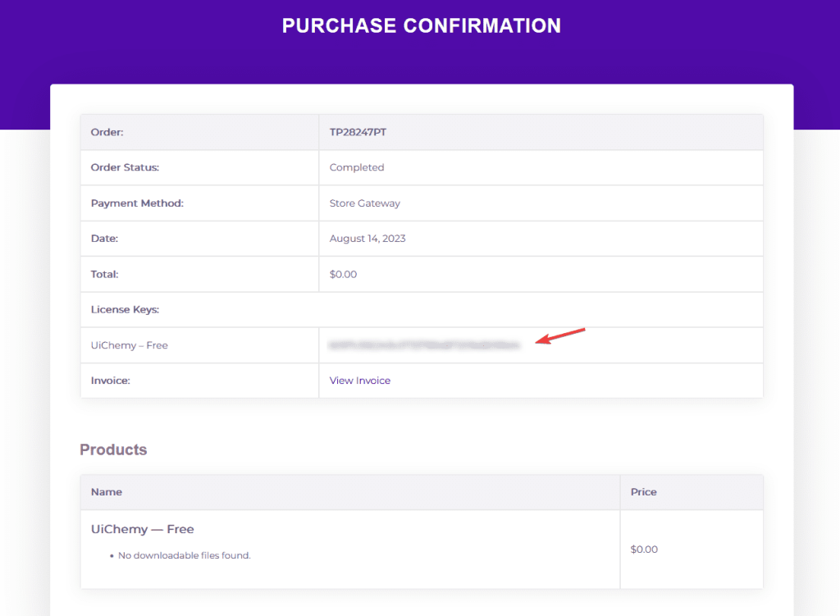840x616 pixels.
Task: Click the Products section heading
Action: [x=113, y=449]
